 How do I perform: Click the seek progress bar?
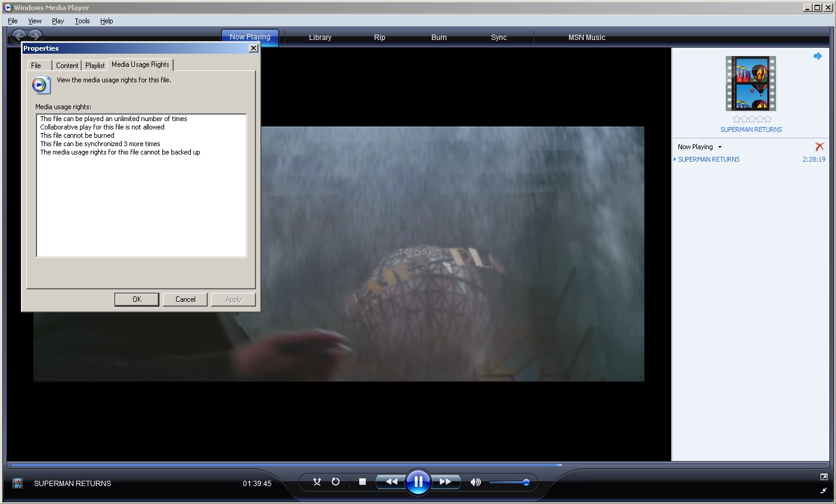click(418, 465)
